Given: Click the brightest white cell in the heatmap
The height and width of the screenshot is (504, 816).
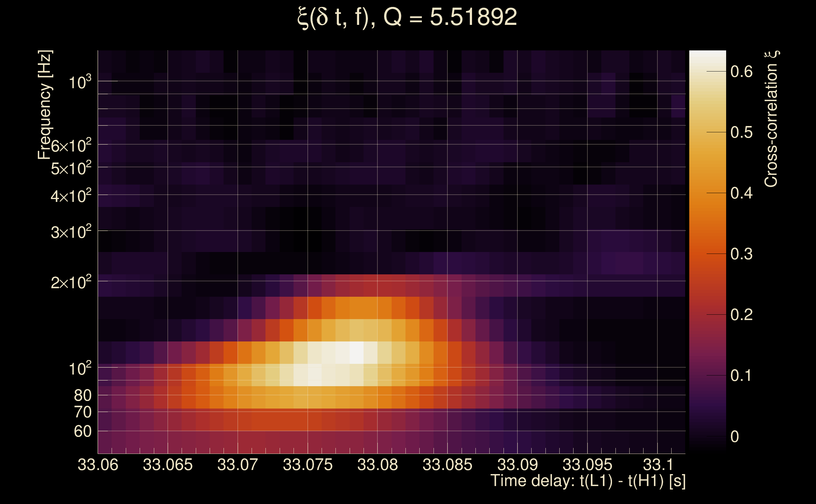Looking at the screenshot, I should point(357,352).
